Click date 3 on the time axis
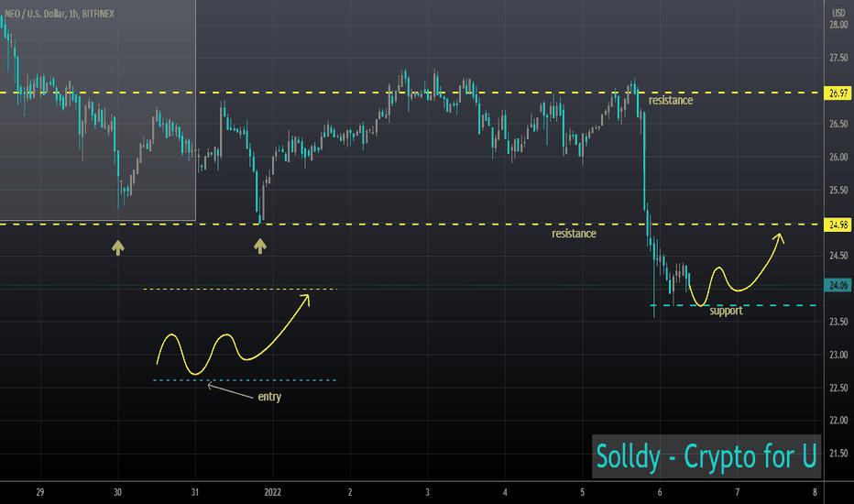The height and width of the screenshot is (504, 854). pyautogui.click(x=428, y=492)
